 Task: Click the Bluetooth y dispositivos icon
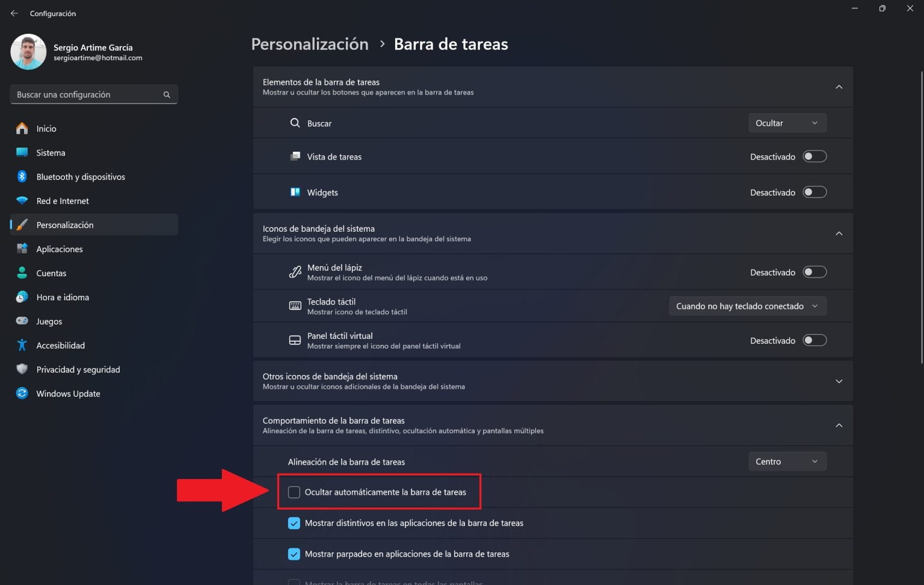22,176
